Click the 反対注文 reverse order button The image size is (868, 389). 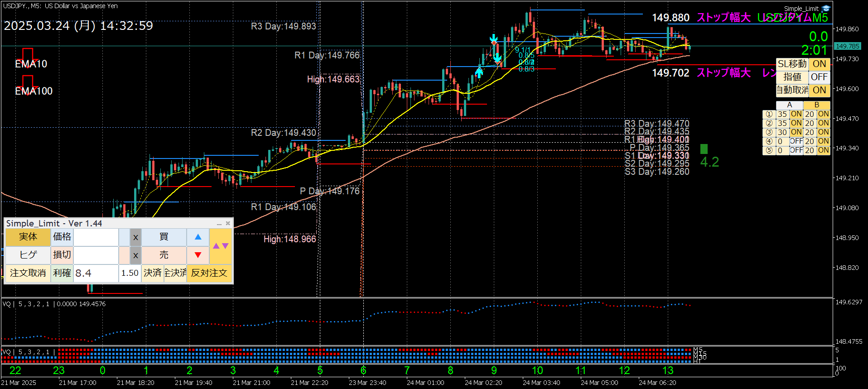tap(209, 273)
